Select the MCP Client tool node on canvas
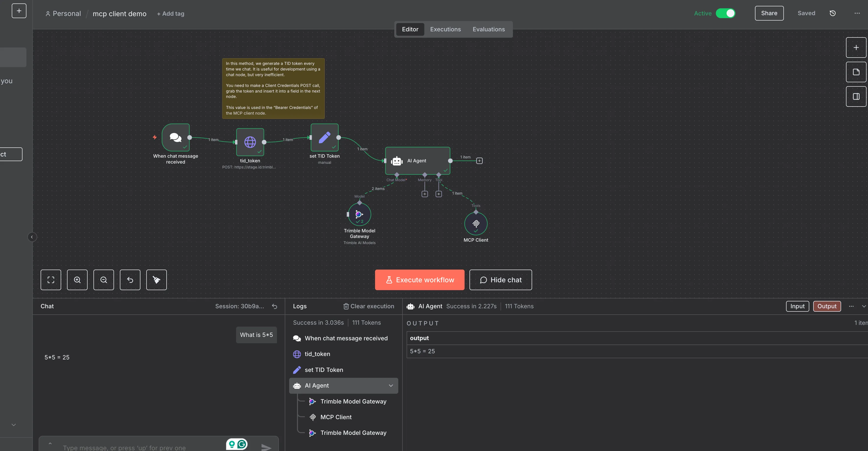This screenshot has height=451, width=868. coord(476,224)
